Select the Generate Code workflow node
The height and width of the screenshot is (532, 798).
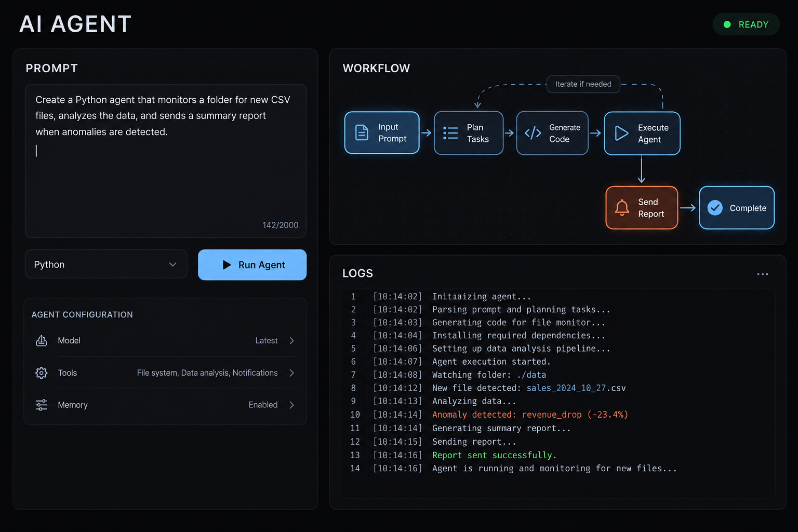[x=552, y=133]
